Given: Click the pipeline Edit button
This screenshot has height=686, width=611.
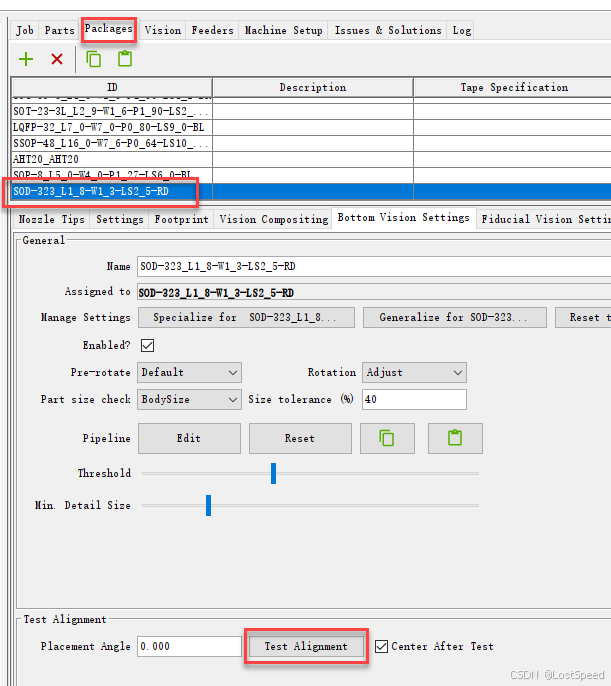Looking at the screenshot, I should tap(189, 438).
